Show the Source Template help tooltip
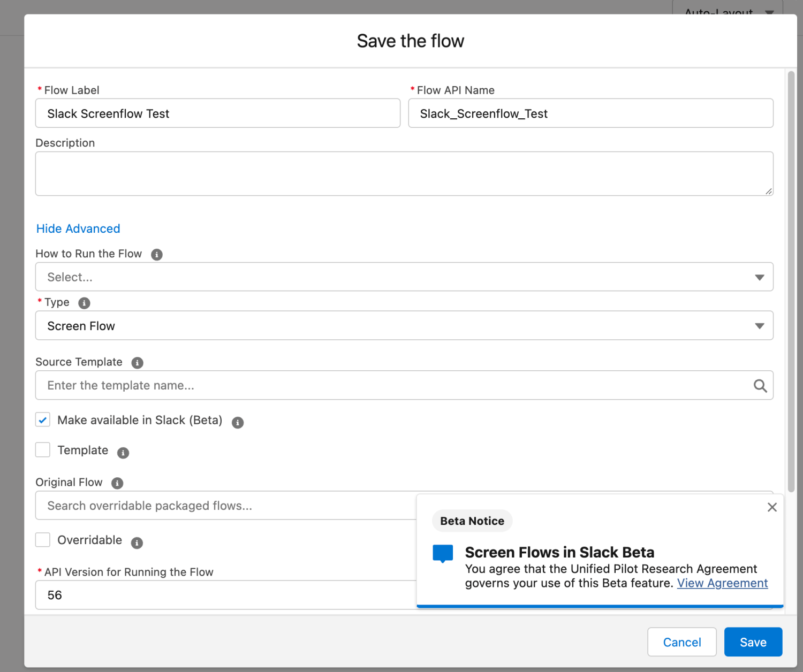803x672 pixels. click(x=137, y=363)
